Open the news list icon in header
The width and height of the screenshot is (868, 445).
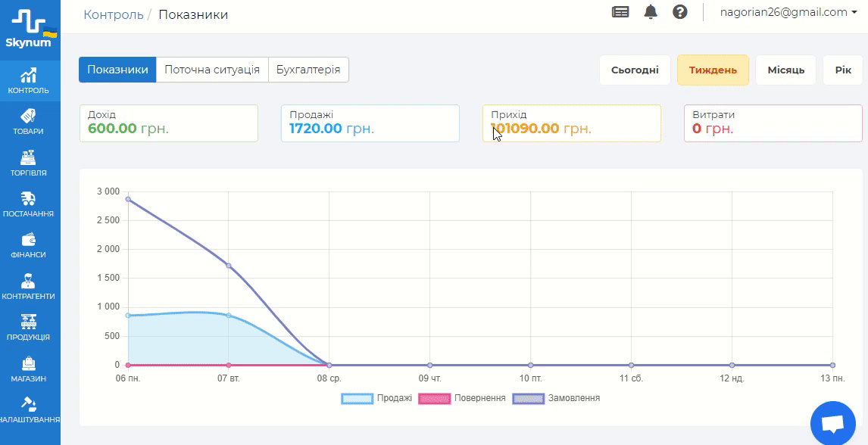coord(620,12)
